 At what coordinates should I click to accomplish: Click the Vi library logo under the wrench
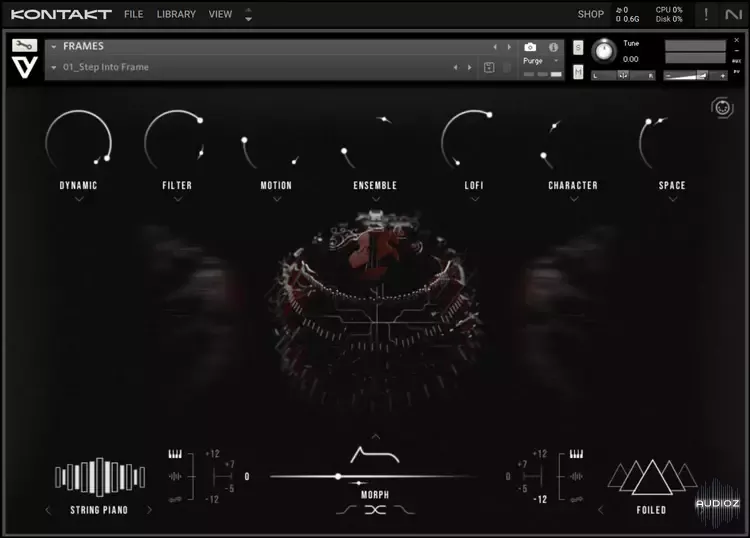[24, 67]
